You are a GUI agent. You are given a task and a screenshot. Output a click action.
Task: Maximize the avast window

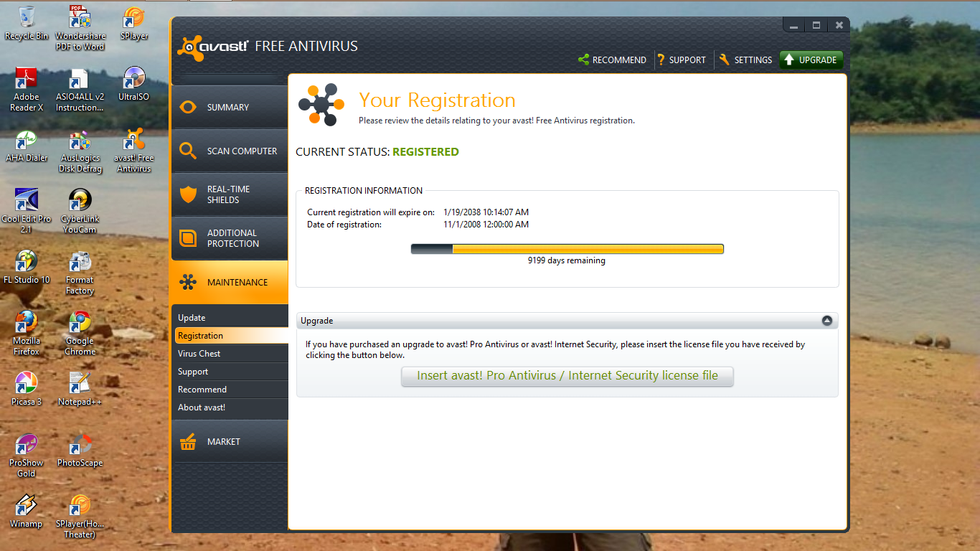click(816, 25)
